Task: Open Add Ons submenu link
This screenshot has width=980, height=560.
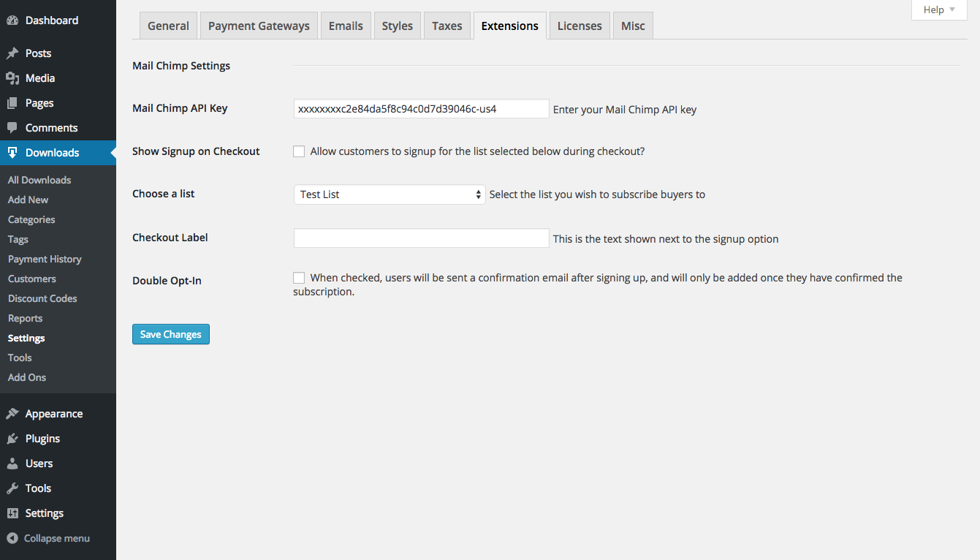Action: click(27, 377)
